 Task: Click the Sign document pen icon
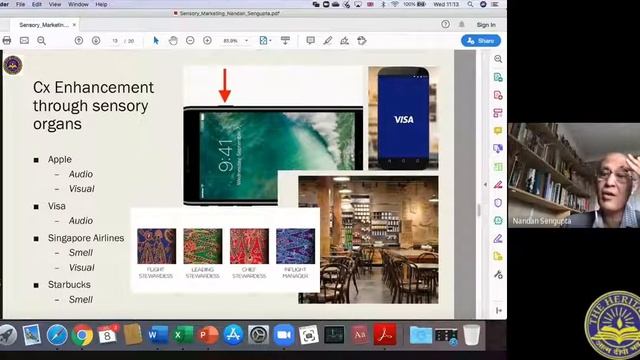coord(344,40)
